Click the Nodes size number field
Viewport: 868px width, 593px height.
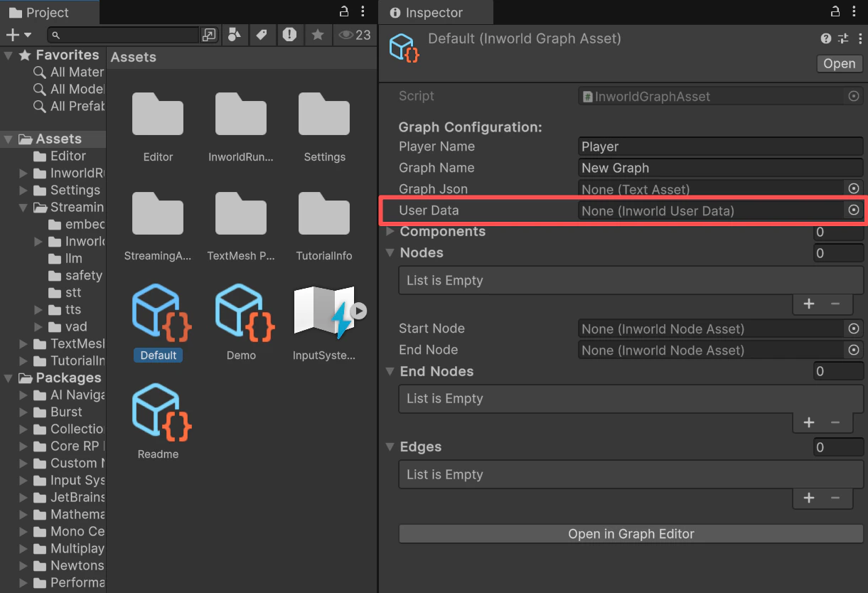pyautogui.click(x=839, y=253)
